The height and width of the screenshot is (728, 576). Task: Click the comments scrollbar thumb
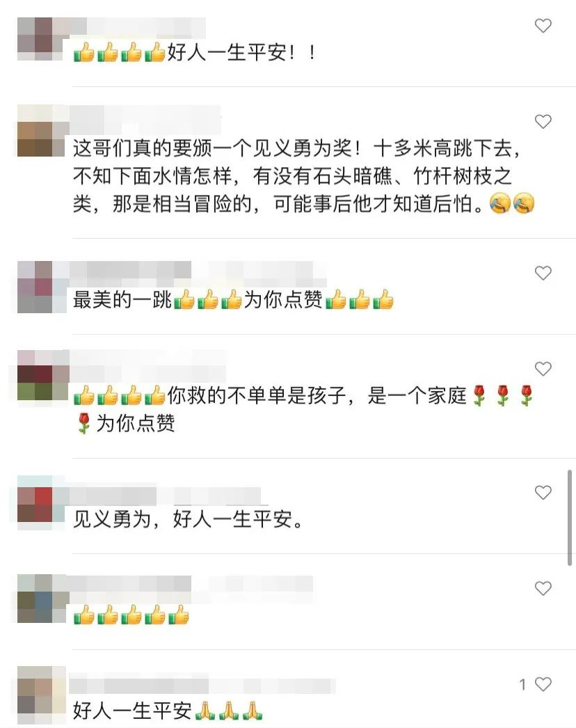tap(570, 517)
